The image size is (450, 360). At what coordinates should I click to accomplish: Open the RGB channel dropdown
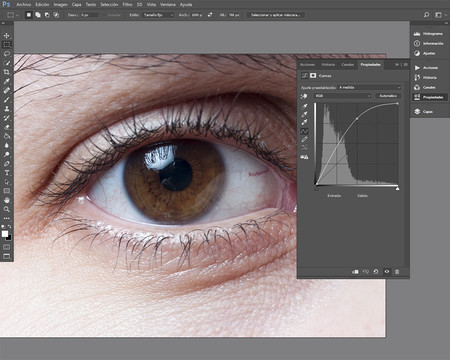tap(343, 96)
